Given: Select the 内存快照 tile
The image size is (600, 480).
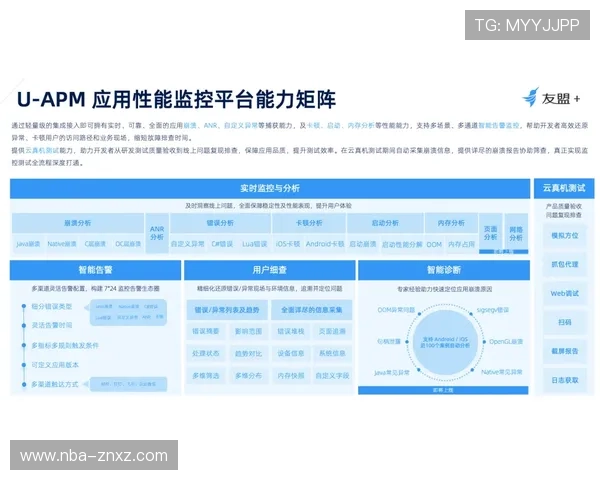Looking at the screenshot, I should [x=290, y=376].
